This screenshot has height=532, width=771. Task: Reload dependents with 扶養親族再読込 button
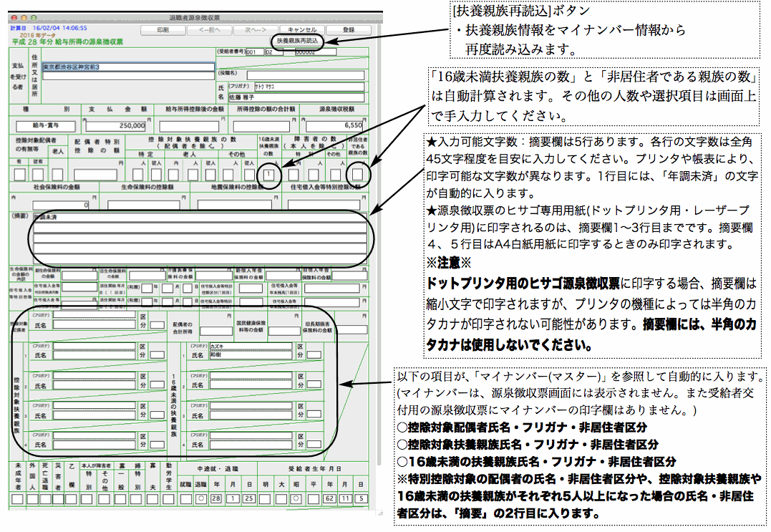[296, 41]
